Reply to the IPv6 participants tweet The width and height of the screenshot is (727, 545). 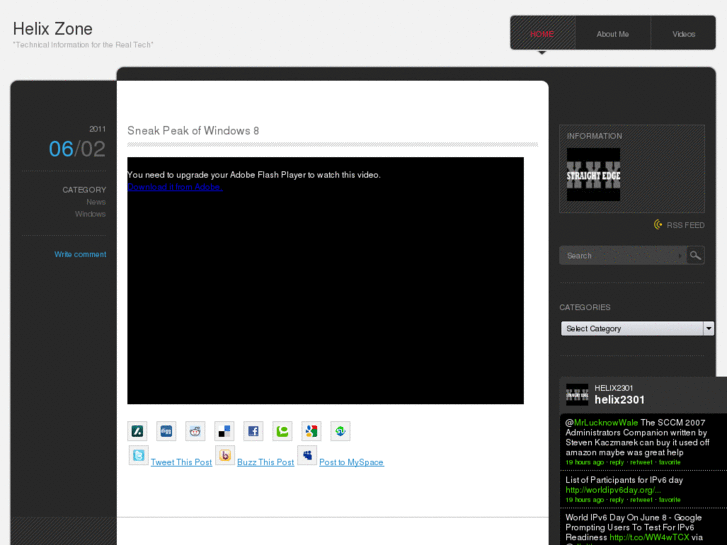[617, 500]
